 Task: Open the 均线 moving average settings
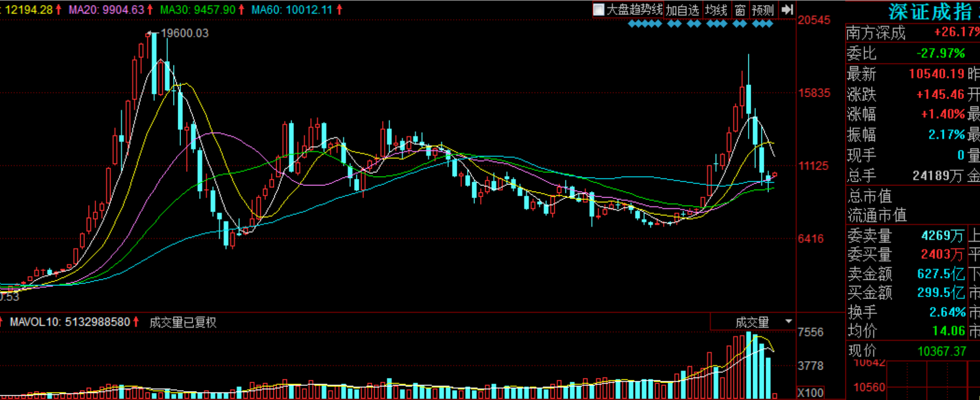(x=716, y=10)
